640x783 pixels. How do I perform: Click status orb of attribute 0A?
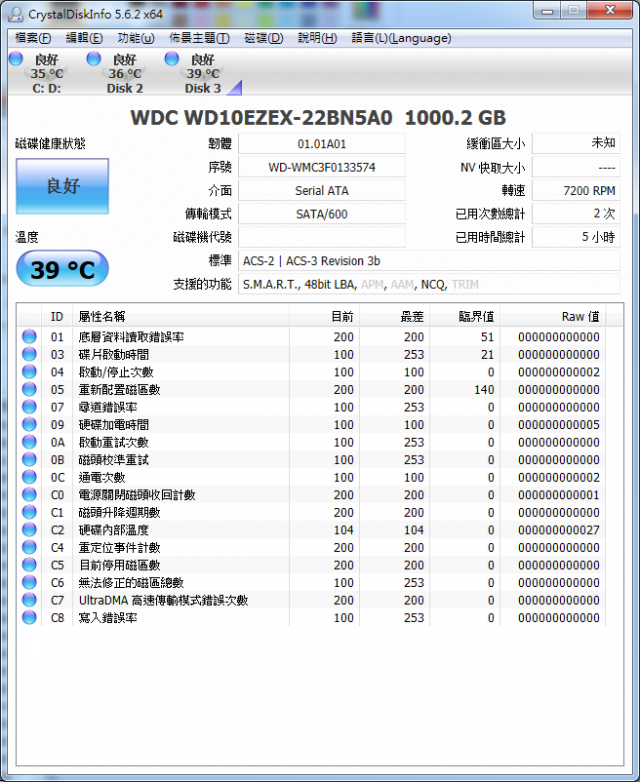[x=29, y=442]
